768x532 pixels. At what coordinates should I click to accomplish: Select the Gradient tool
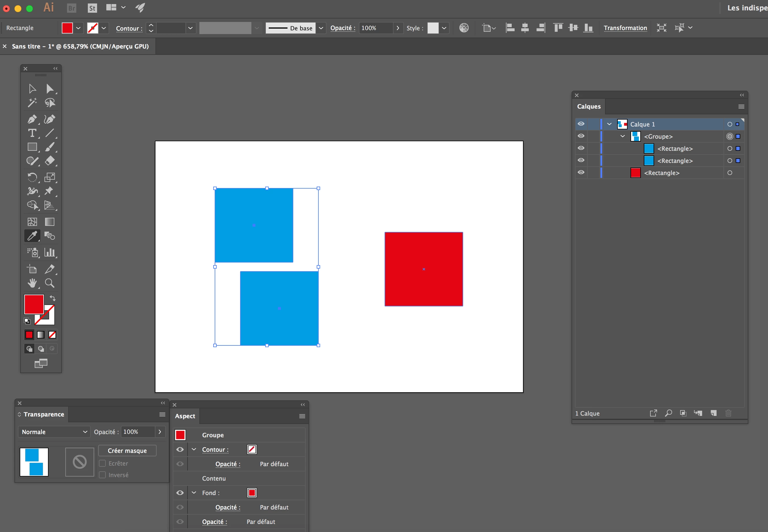50,222
